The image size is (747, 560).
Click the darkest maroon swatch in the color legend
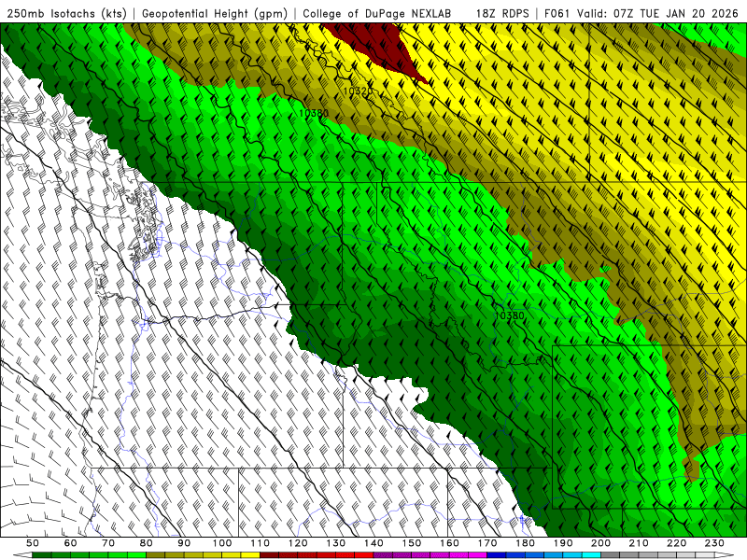coord(269,555)
